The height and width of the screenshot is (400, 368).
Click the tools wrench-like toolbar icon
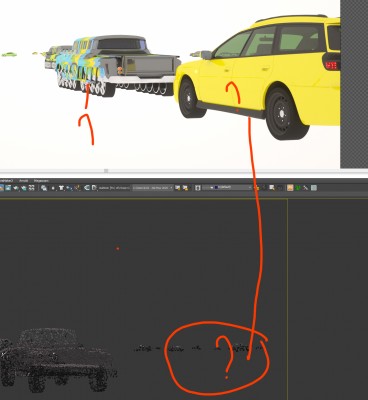pos(306,188)
